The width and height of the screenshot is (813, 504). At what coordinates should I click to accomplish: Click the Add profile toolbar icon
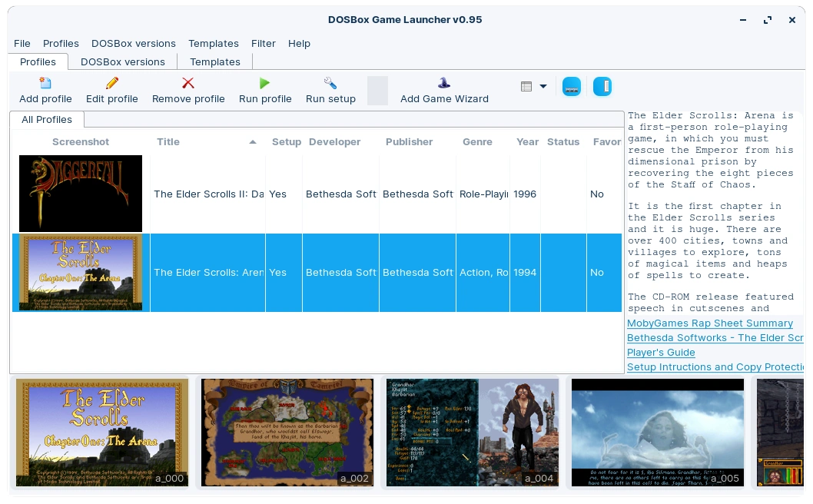pyautogui.click(x=45, y=84)
